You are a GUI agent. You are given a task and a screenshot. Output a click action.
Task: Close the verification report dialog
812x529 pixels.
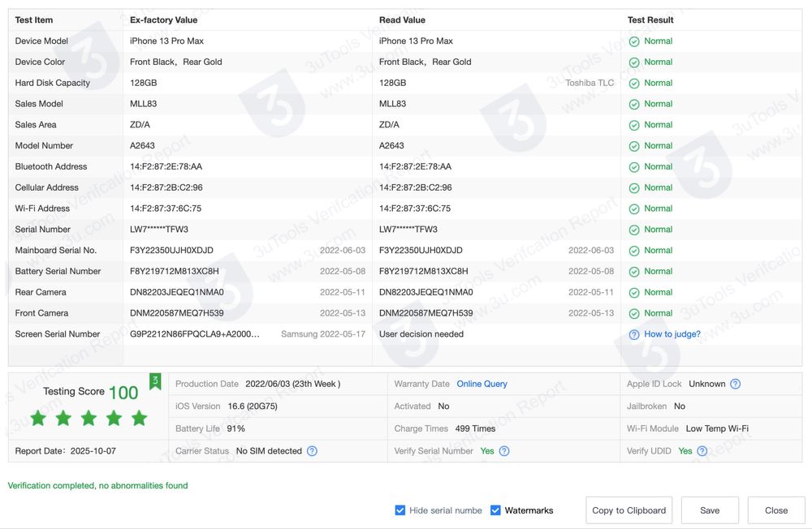point(775,510)
